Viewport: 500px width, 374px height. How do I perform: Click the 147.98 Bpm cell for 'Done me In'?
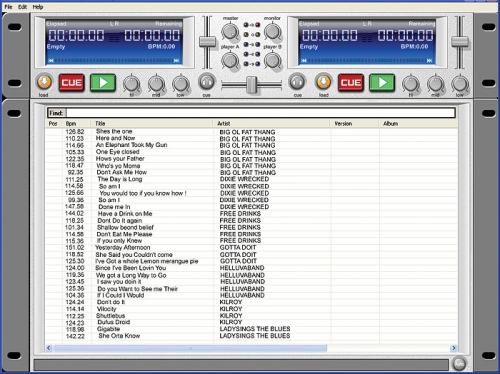[x=74, y=207]
